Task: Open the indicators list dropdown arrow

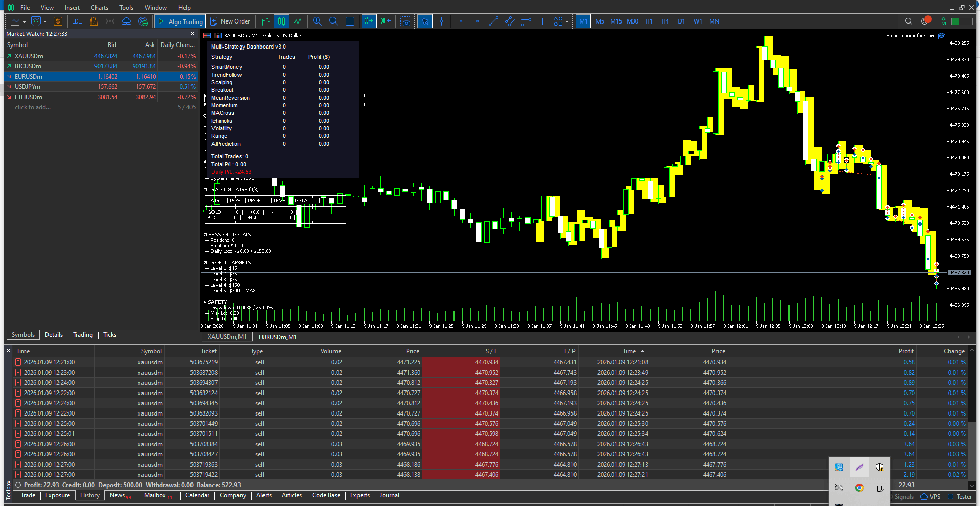Action: click(45, 22)
